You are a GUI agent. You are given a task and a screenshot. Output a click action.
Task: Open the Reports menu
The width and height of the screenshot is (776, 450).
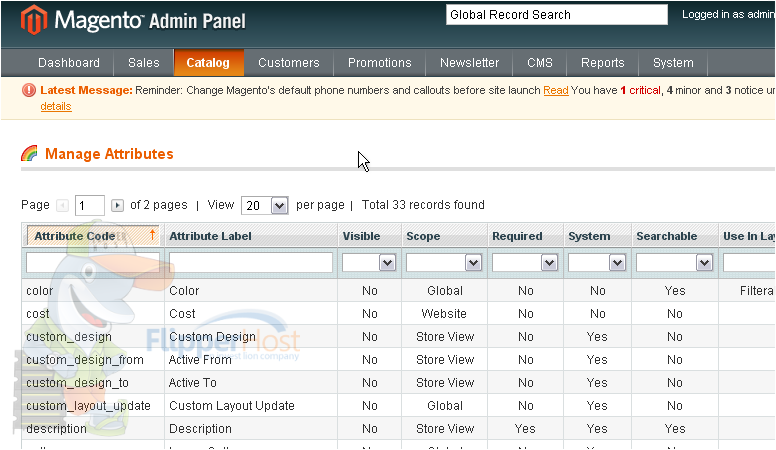602,63
